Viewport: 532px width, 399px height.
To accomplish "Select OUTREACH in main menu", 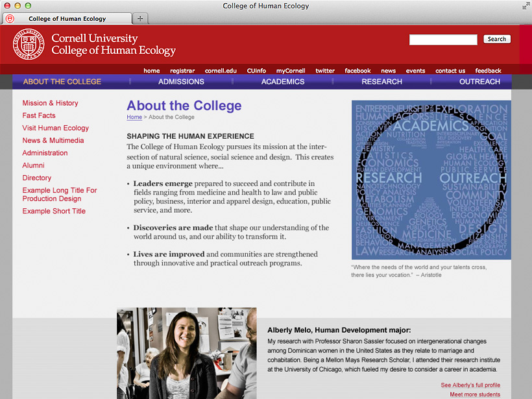I will 479,82.
